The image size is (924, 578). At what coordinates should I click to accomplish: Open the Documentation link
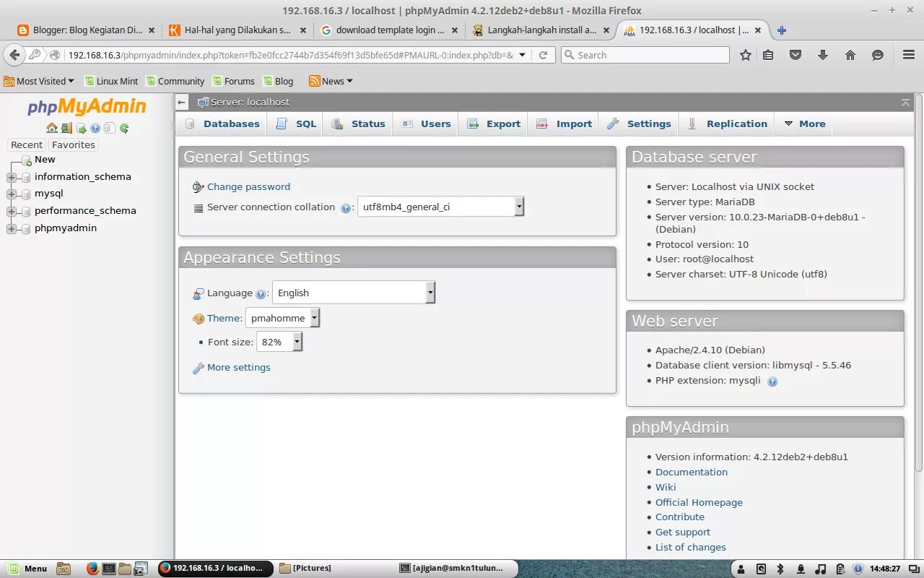[691, 472]
